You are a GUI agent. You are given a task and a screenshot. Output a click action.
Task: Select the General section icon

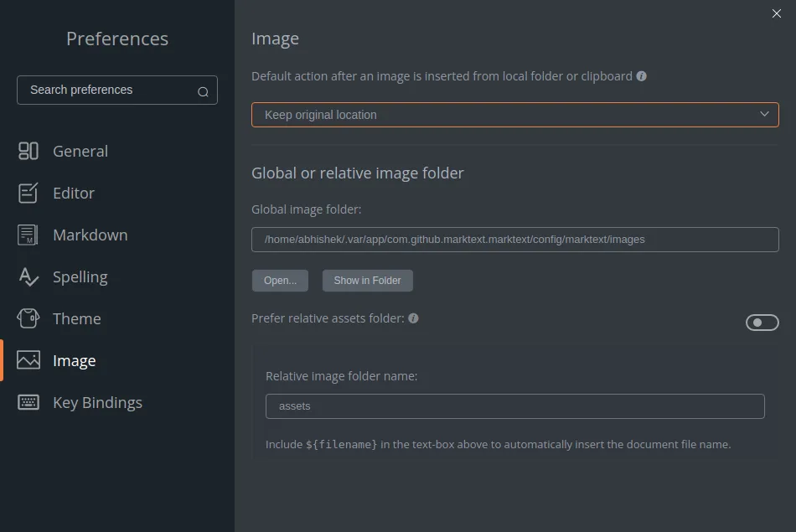(x=28, y=151)
